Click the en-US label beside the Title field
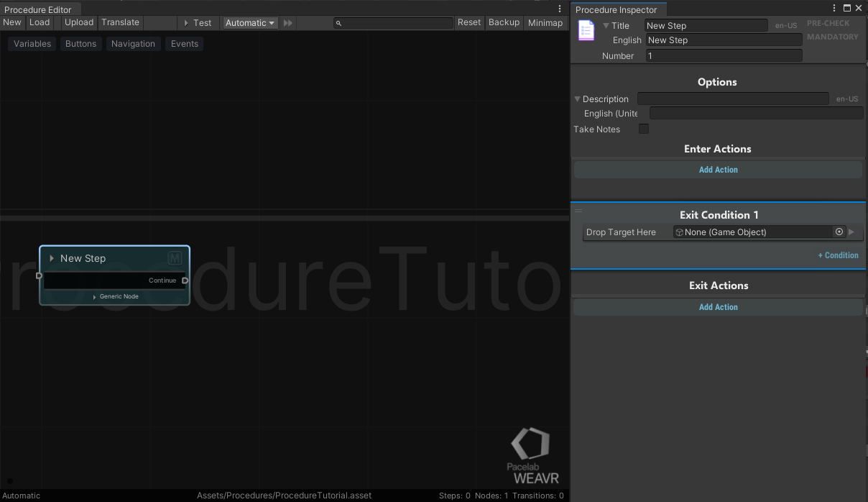Screen dimensions: 868x502 786,26
